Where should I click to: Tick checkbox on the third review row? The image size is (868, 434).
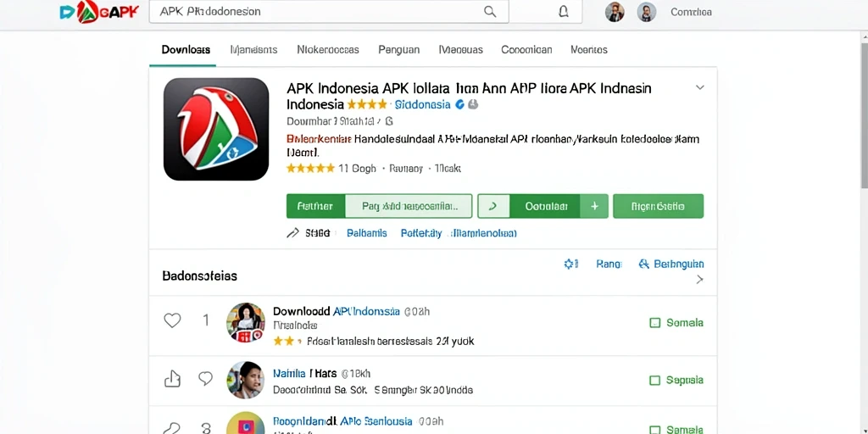(655, 430)
